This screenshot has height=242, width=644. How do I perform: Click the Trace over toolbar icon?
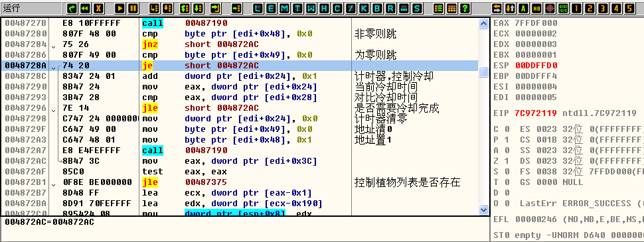tap(199, 8)
